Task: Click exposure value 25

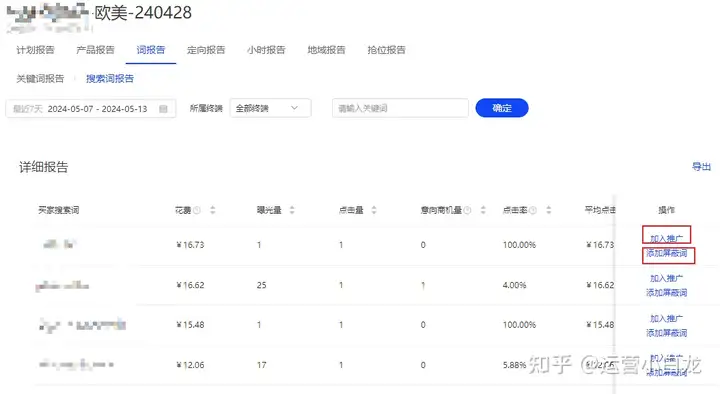Action: point(261,285)
